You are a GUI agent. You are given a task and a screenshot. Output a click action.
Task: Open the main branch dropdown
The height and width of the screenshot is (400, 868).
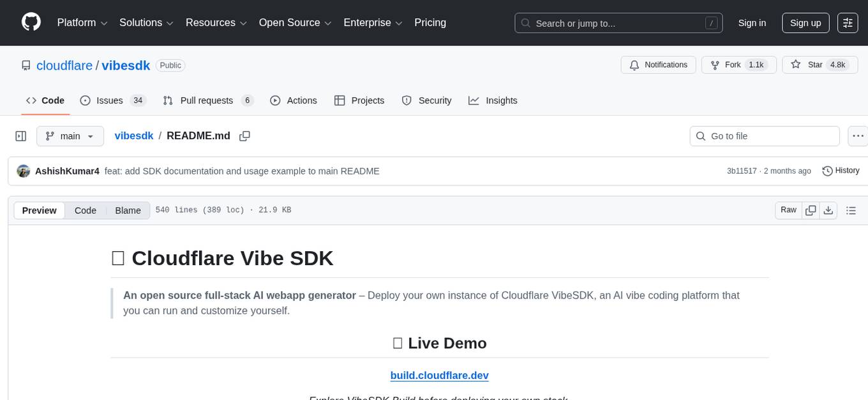(70, 136)
